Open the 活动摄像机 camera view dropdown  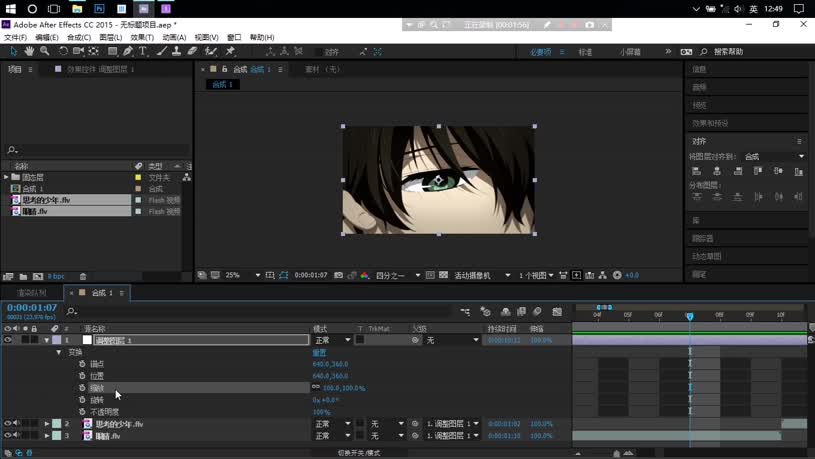point(482,275)
